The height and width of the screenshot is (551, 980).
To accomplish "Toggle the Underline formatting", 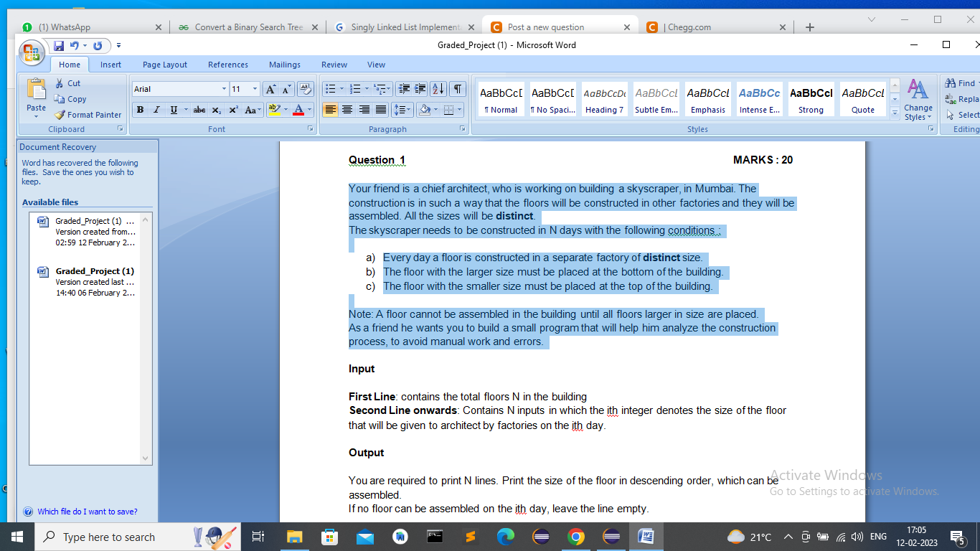I will coord(172,110).
